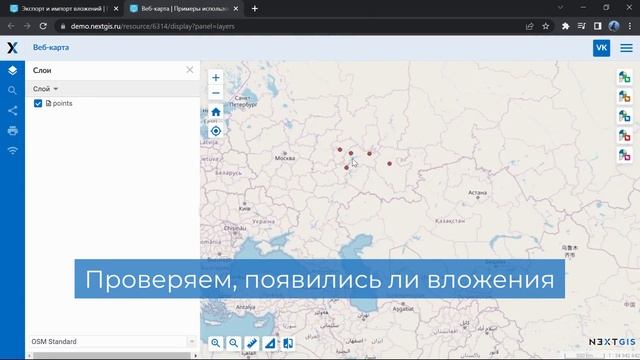The height and width of the screenshot is (360, 640).
Task: Zoom out with the minus map button
Action: (x=216, y=93)
